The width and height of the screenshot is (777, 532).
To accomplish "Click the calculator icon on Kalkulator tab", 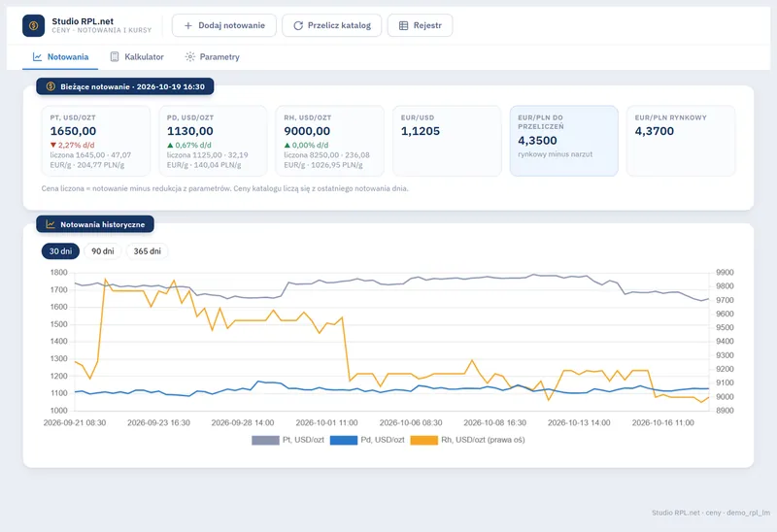I will coord(115,56).
